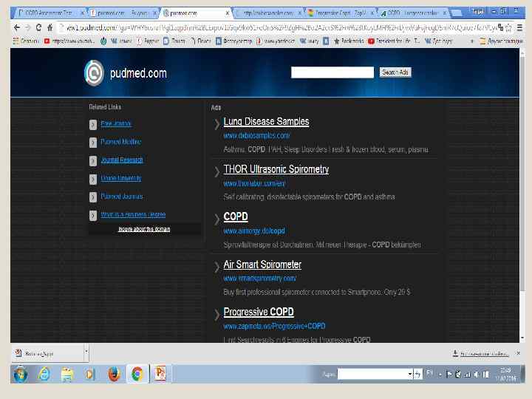The width and height of the screenshot is (532, 399).
Task: Open the www.thorlabor.com URL link
Action: coord(254,183)
